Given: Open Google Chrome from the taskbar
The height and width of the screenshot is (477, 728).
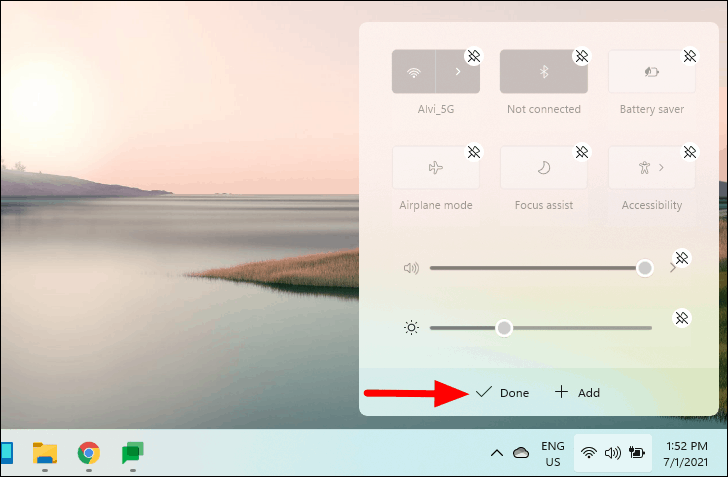Looking at the screenshot, I should coord(89,453).
